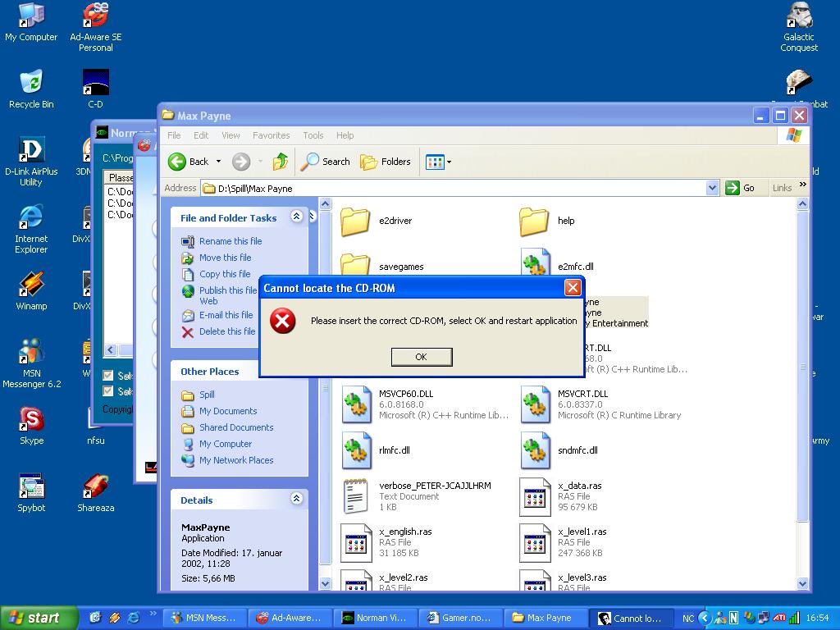The width and height of the screenshot is (840, 630).
Task: Close the Cannot locate the CD-ROM dialog
Action: tap(573, 288)
